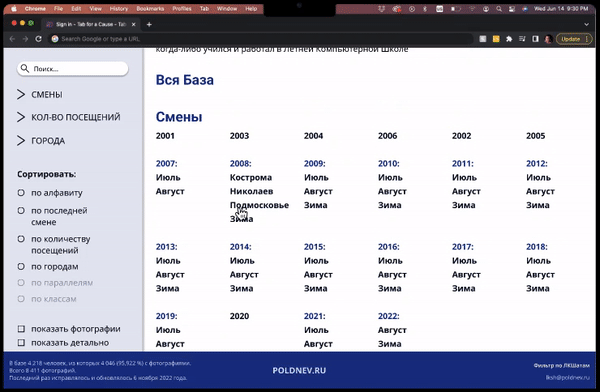Open Зима under 2012
Viewport: 600px width, 392px height.
point(538,205)
